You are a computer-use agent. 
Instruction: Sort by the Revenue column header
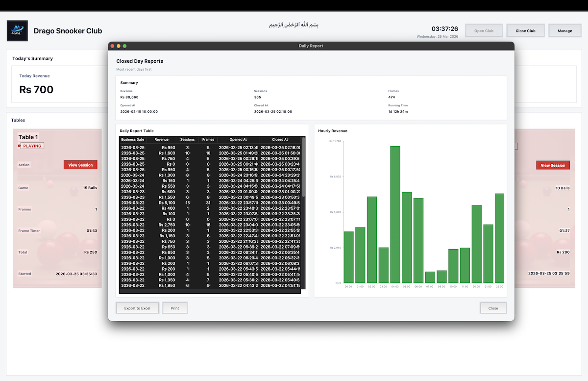click(162, 140)
